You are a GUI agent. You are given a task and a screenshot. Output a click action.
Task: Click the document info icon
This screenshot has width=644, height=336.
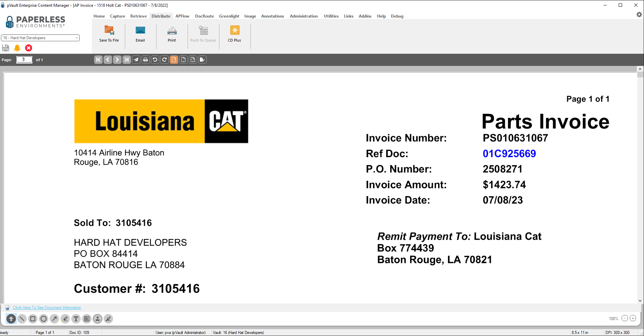tap(7, 308)
